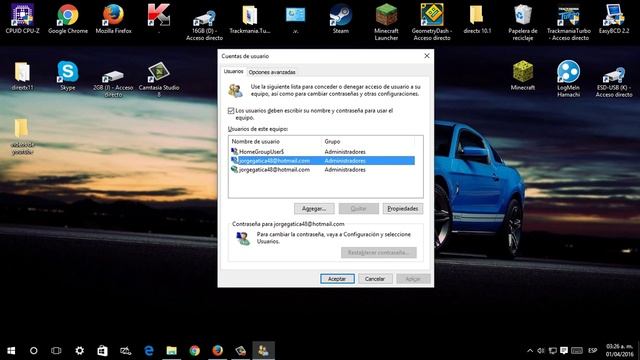Switch to the Opciones avanzadas tab
The image size is (640, 360).
coord(272,72)
